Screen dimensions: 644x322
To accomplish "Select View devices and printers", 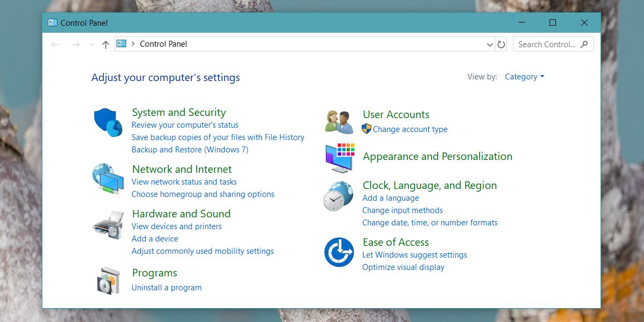I will point(177,226).
